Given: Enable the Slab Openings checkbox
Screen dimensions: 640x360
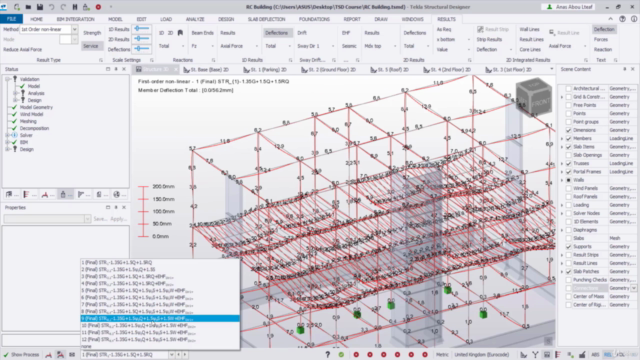Looking at the screenshot, I should [x=569, y=155].
